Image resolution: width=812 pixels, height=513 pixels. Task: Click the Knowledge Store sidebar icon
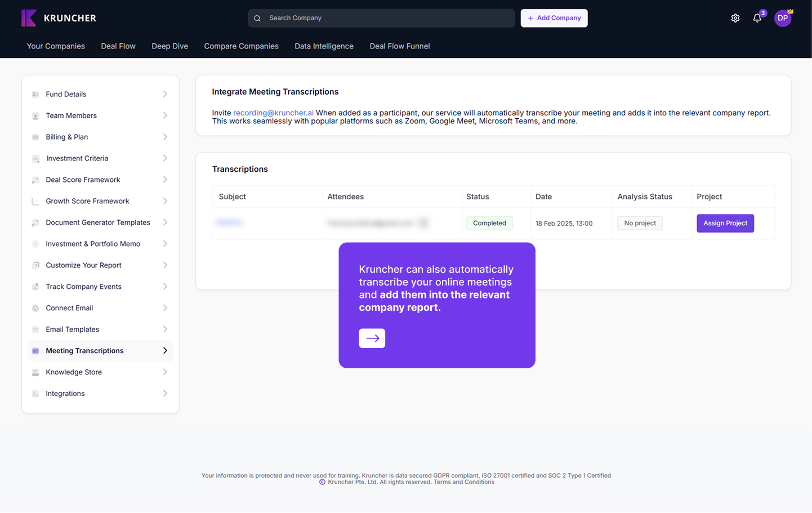(35, 372)
